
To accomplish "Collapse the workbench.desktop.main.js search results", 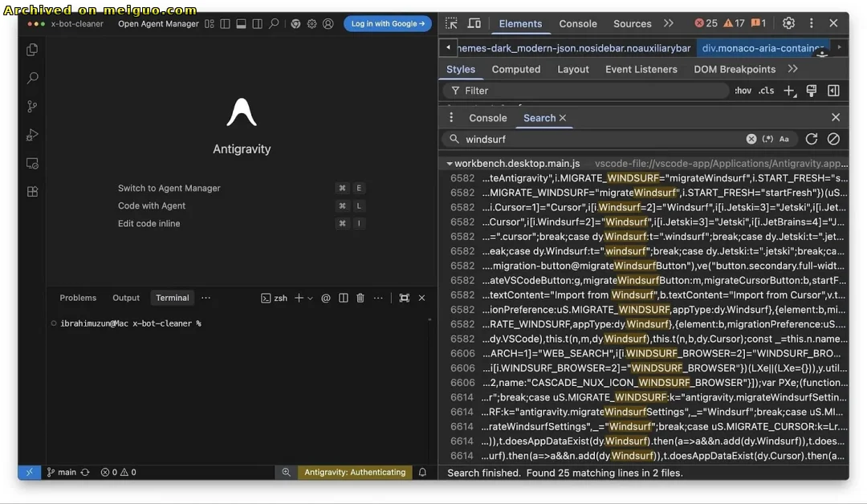I will (450, 164).
